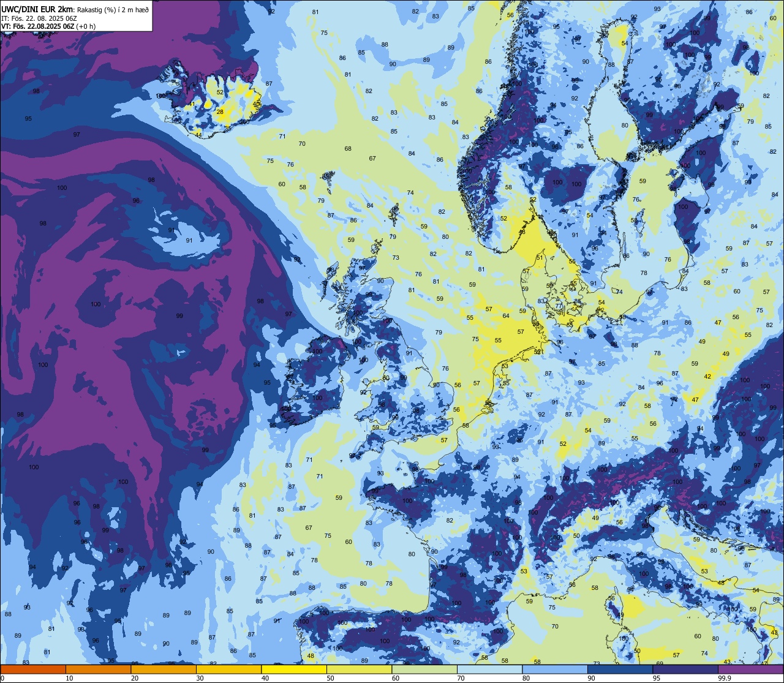
Task: Click the orange 10–20 legend swatch
Action: (98, 669)
